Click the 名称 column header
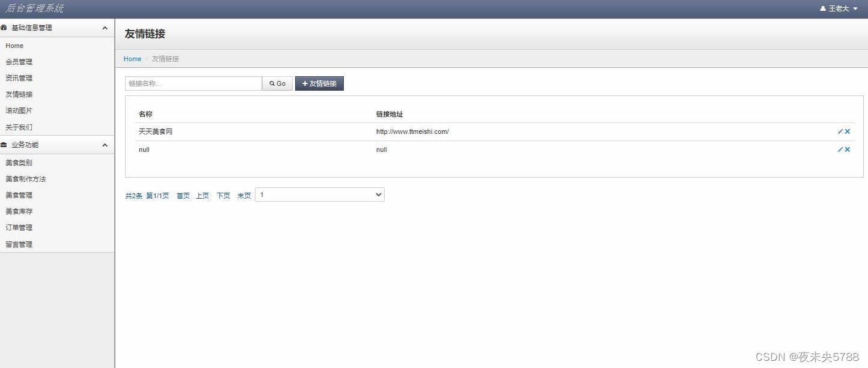Viewport: 868px width, 368px height. point(145,114)
